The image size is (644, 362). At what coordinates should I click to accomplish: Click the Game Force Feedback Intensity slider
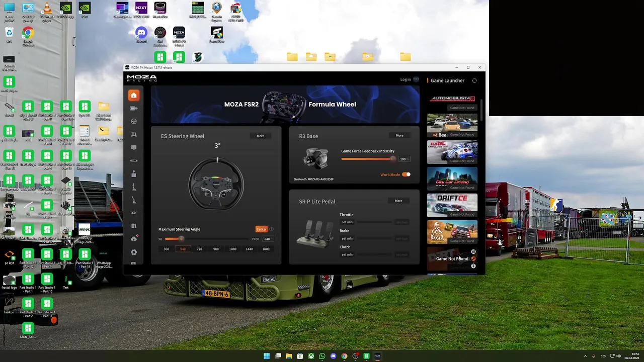tap(369, 159)
